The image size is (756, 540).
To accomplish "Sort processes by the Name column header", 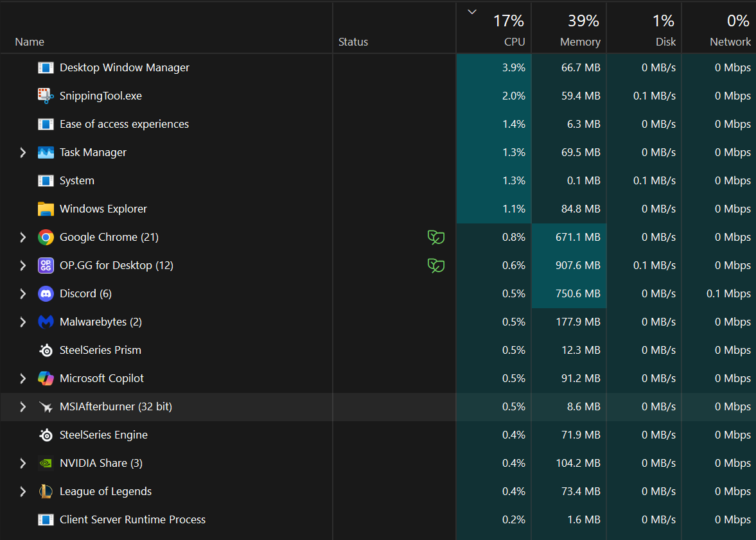I will [x=166, y=28].
